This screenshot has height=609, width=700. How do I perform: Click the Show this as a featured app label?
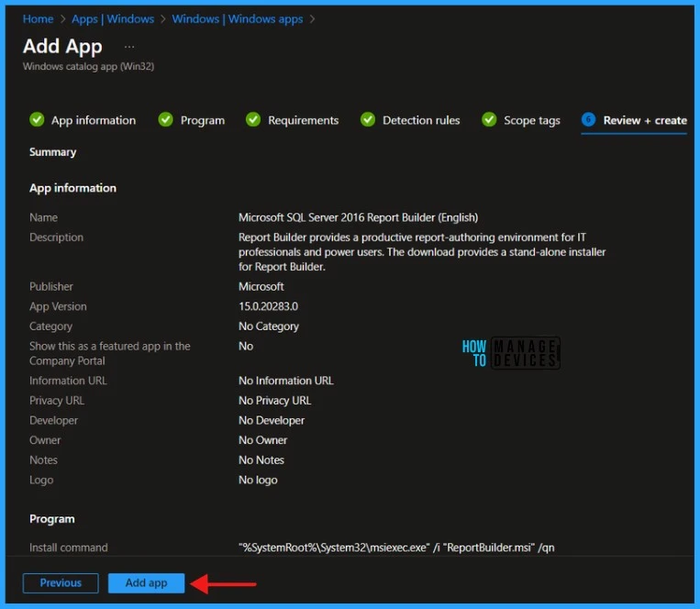[x=110, y=353]
